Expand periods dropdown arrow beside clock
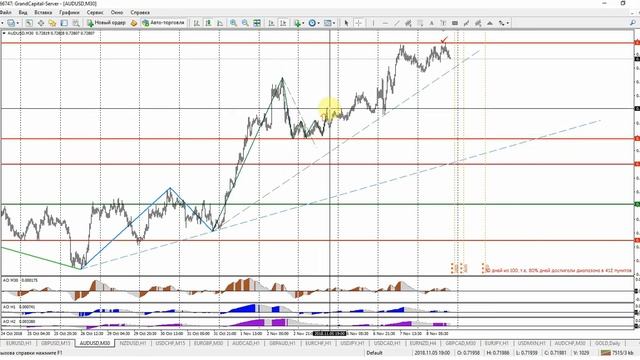Viewport: 640px width, 360px height. (x=318, y=23)
